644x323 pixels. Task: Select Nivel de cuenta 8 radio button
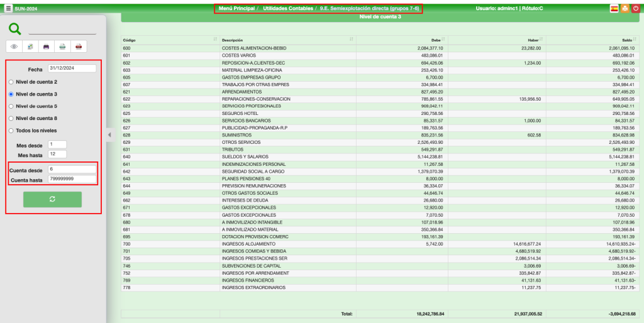tap(11, 118)
